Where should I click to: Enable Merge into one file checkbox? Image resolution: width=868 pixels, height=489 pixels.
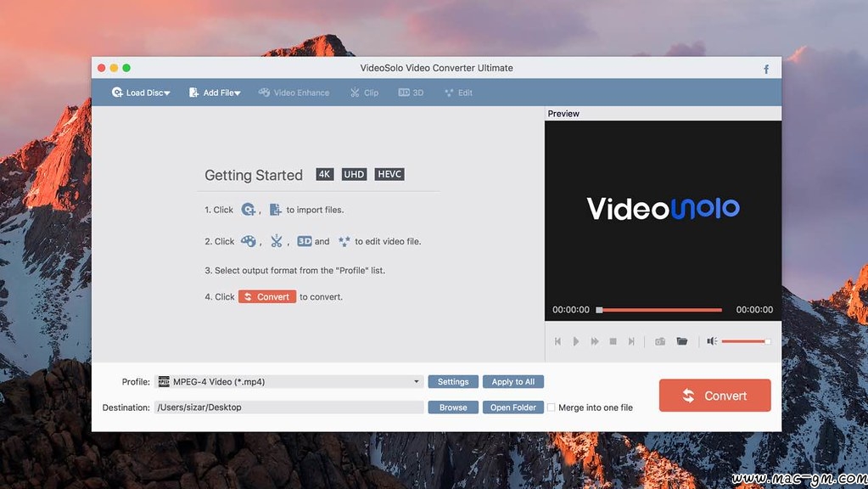pos(552,407)
